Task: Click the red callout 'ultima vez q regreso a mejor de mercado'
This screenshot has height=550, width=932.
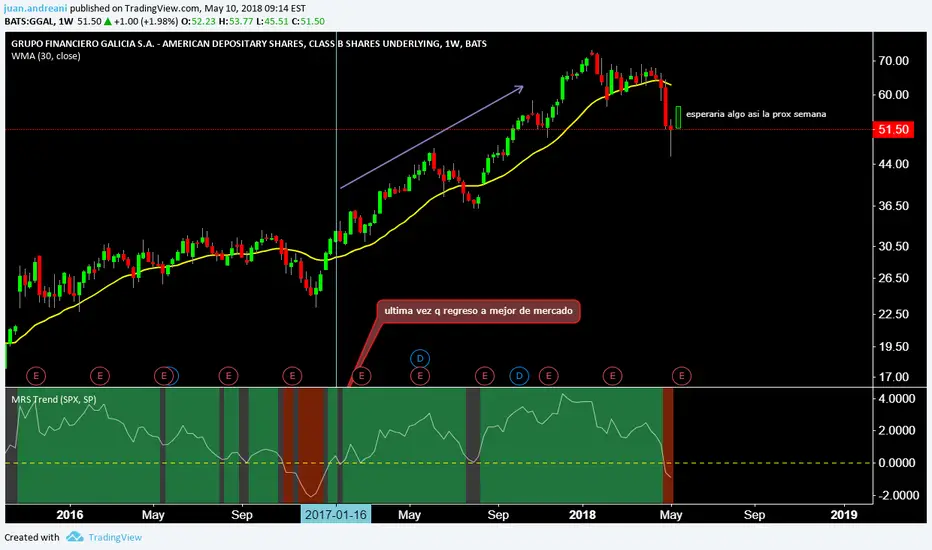Action: (x=478, y=311)
